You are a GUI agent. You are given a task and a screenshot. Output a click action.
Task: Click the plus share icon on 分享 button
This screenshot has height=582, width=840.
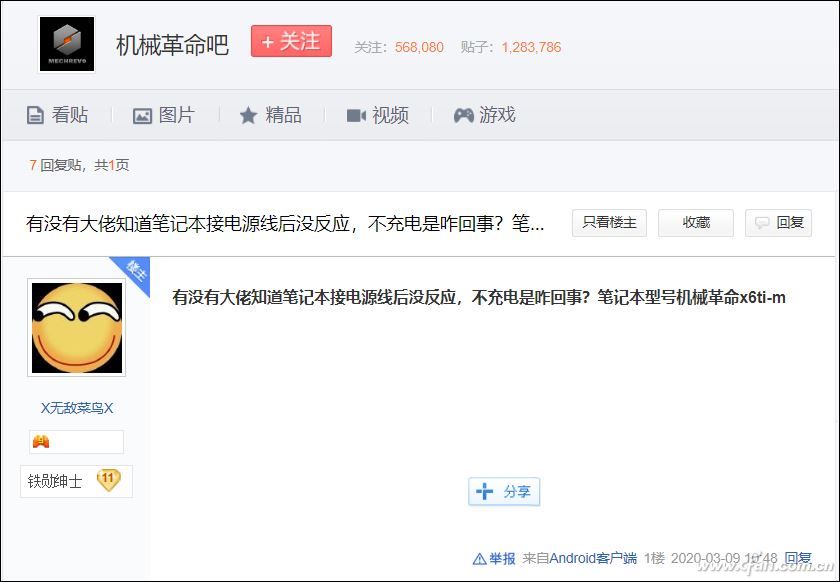485,491
